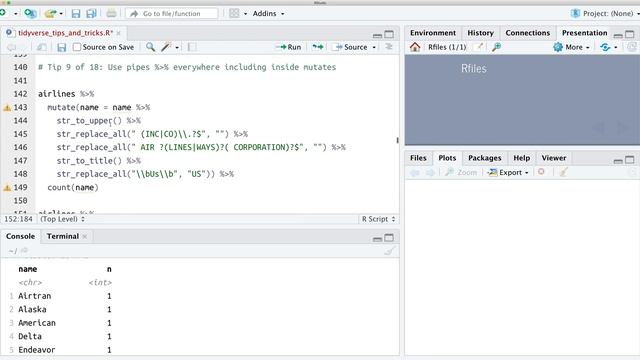Toggle the Source on Save checkbox
The height and width of the screenshot is (360, 640).
pos(77,47)
